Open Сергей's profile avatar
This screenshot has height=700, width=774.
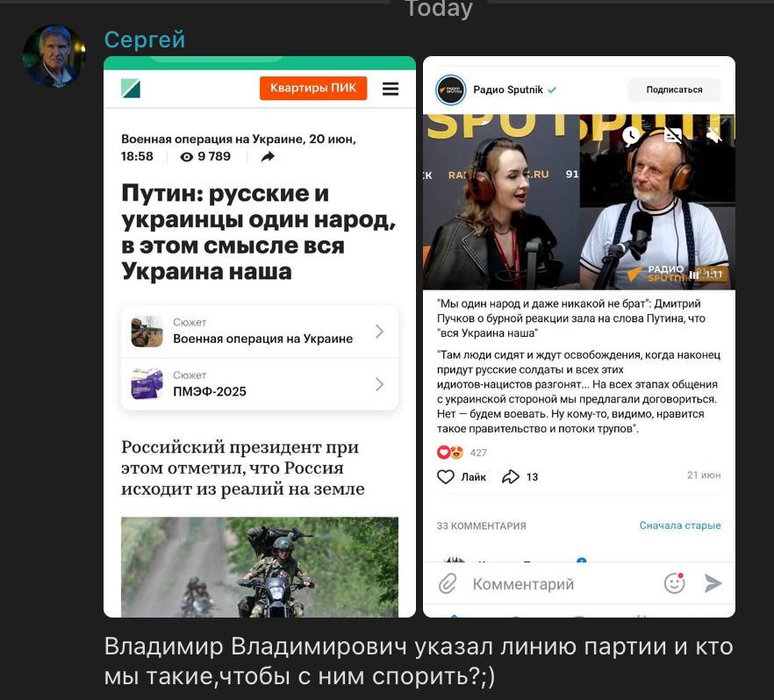[54, 56]
